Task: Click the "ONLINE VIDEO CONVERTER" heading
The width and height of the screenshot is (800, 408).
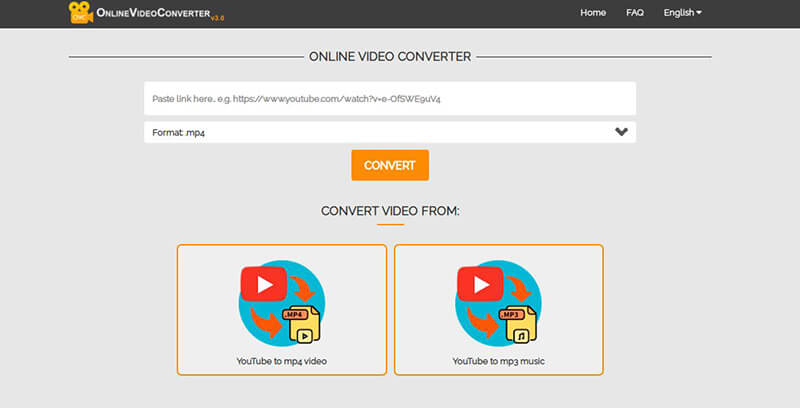Action: pos(390,57)
